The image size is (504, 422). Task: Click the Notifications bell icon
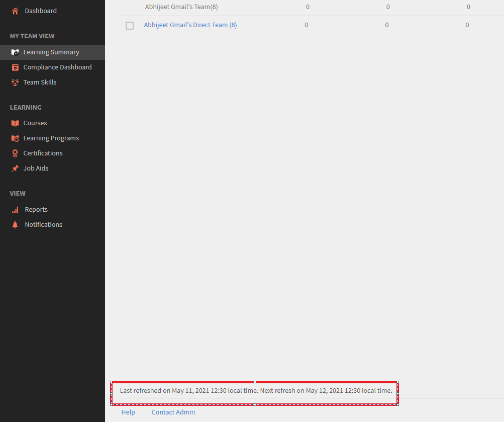click(x=15, y=224)
